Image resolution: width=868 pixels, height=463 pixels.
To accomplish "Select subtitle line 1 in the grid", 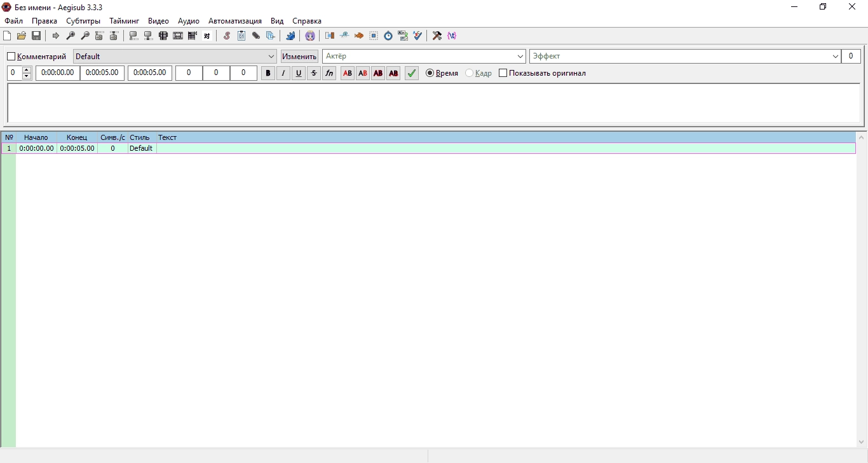I will coord(428,148).
